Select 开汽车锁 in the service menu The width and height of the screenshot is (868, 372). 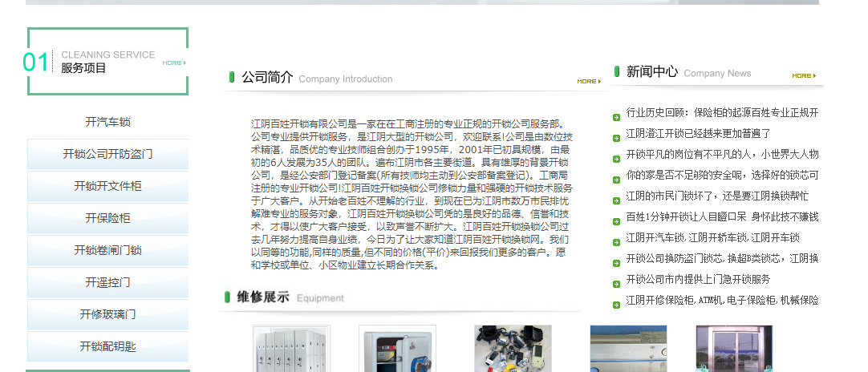pyautogui.click(x=107, y=122)
